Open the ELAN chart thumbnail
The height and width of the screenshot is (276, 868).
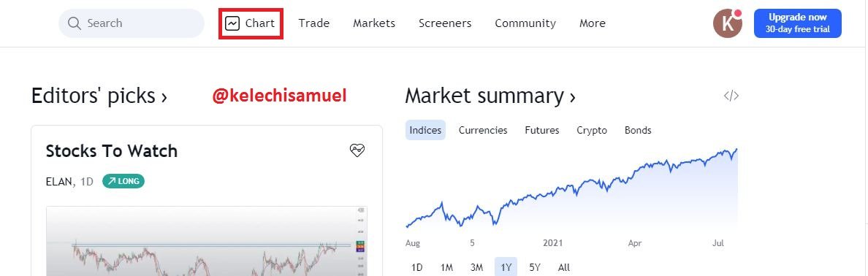[x=207, y=241]
